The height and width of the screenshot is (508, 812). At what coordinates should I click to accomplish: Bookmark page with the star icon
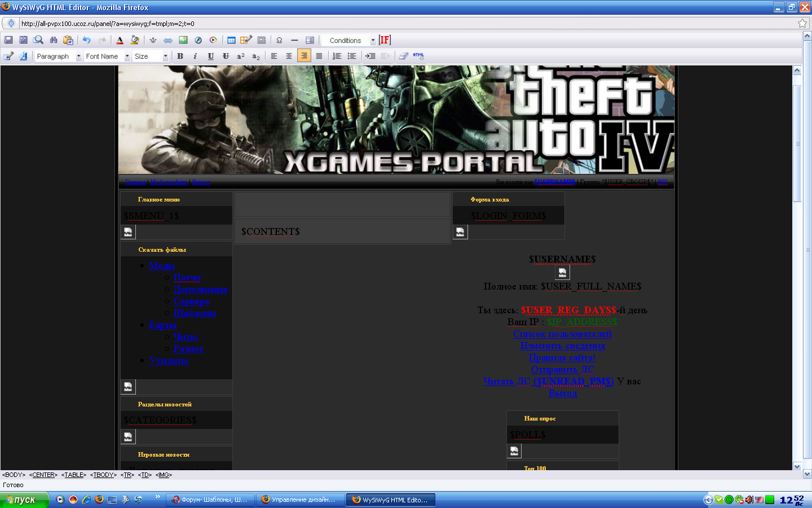[x=802, y=23]
